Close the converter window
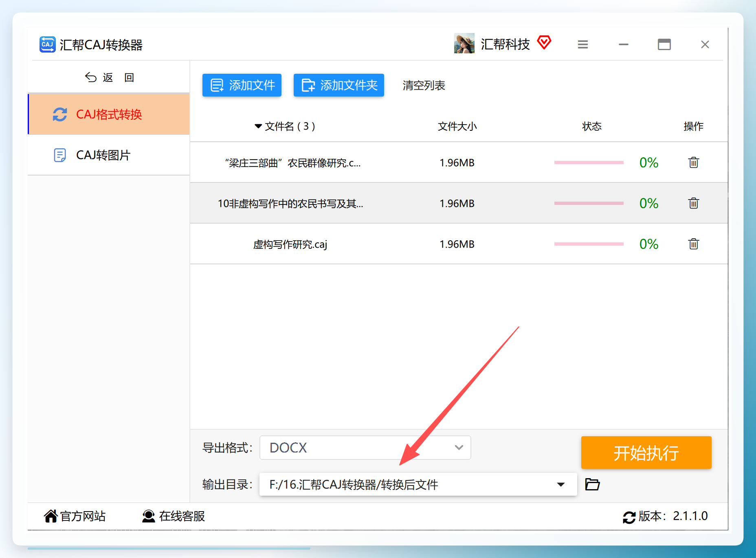This screenshot has width=756, height=558. click(705, 44)
